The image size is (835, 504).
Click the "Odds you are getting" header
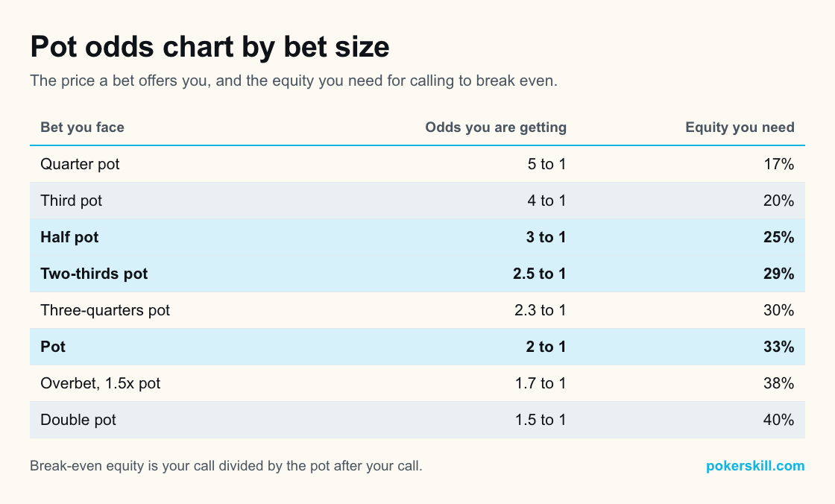495,127
